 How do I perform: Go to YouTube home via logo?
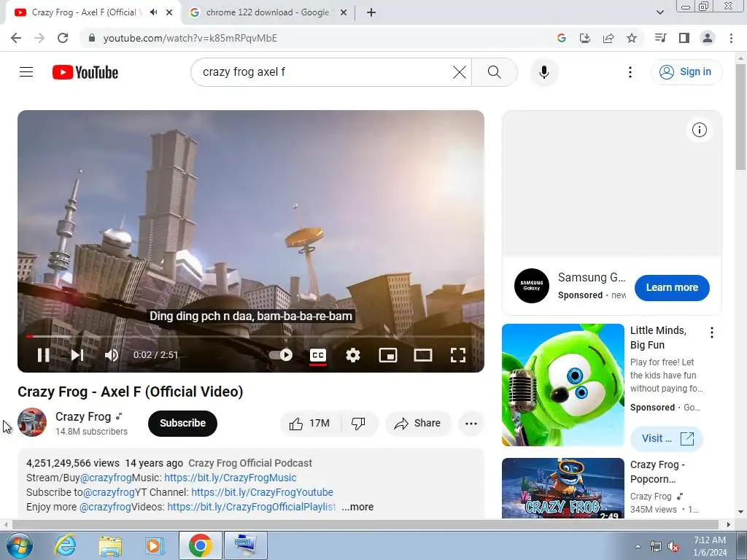(x=85, y=72)
